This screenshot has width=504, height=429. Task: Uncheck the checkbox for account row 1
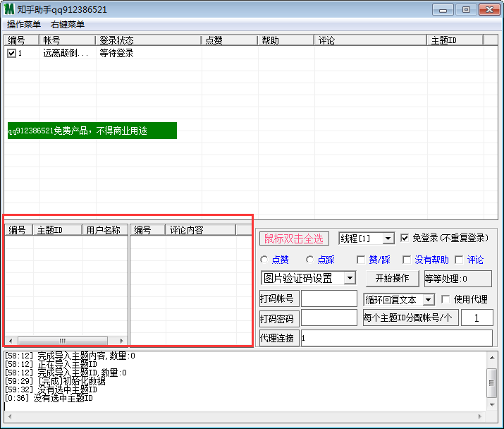[11, 53]
